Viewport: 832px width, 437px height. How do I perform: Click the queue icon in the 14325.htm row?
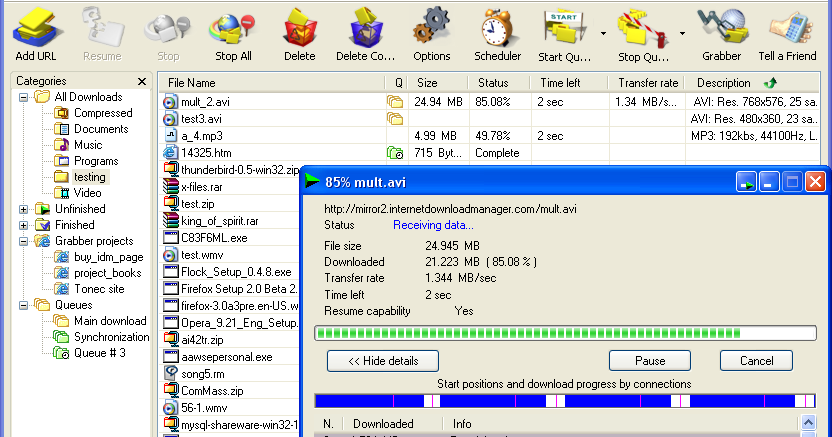[x=395, y=153]
